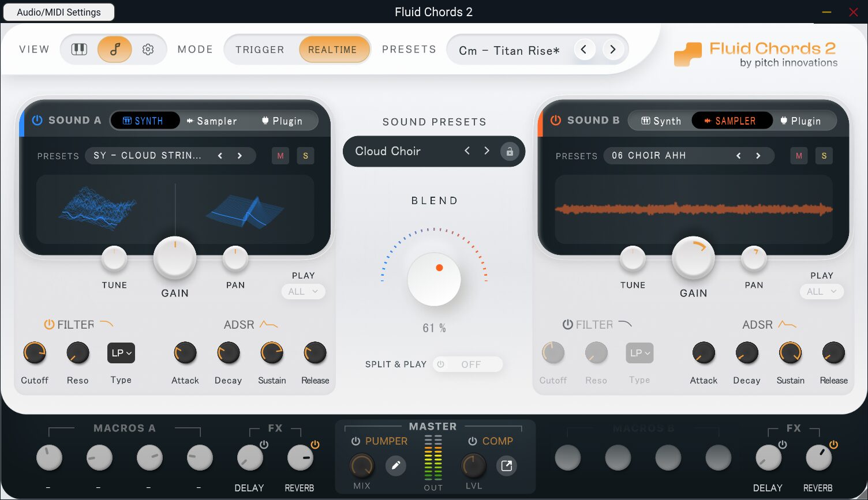Open Cm - Titan Rise preset menu

click(x=509, y=51)
